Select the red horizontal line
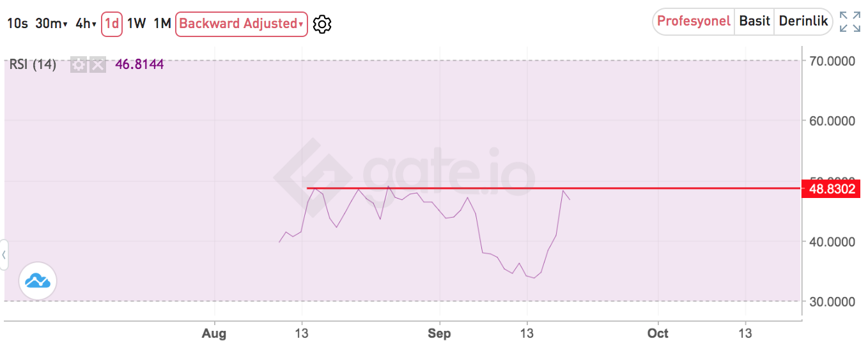Viewport: 868px width, 350px height. tap(554, 188)
